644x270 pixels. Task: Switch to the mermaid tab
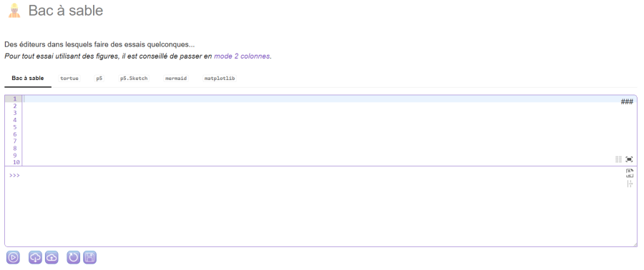tap(176, 79)
